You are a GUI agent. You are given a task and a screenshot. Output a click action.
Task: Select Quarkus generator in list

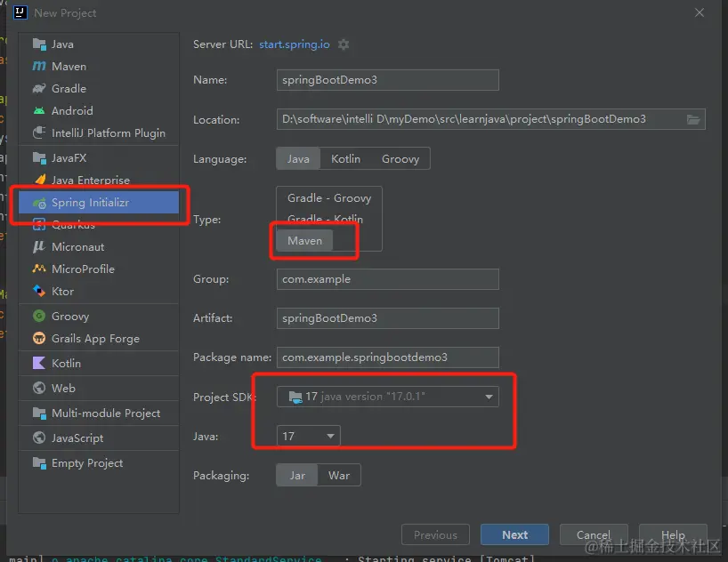99,225
